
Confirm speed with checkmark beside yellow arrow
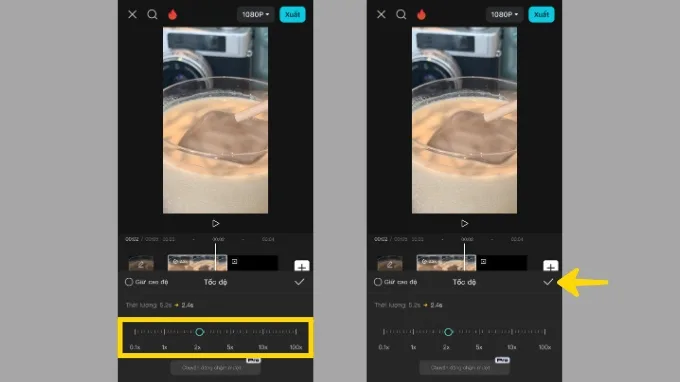tap(548, 282)
